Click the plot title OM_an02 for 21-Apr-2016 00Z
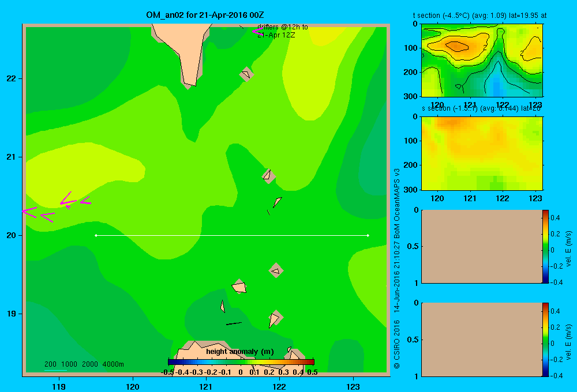This screenshot has height=392, width=577. click(205, 15)
